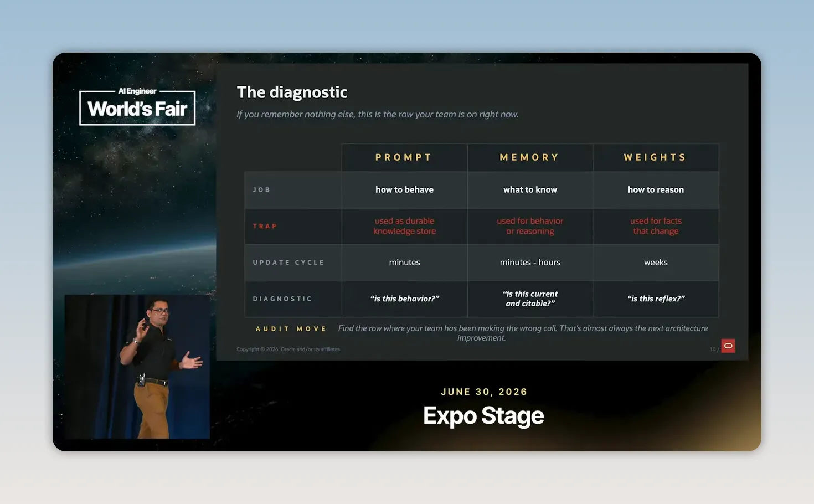Select the speaker video thumbnail
814x504 pixels.
coord(137,367)
